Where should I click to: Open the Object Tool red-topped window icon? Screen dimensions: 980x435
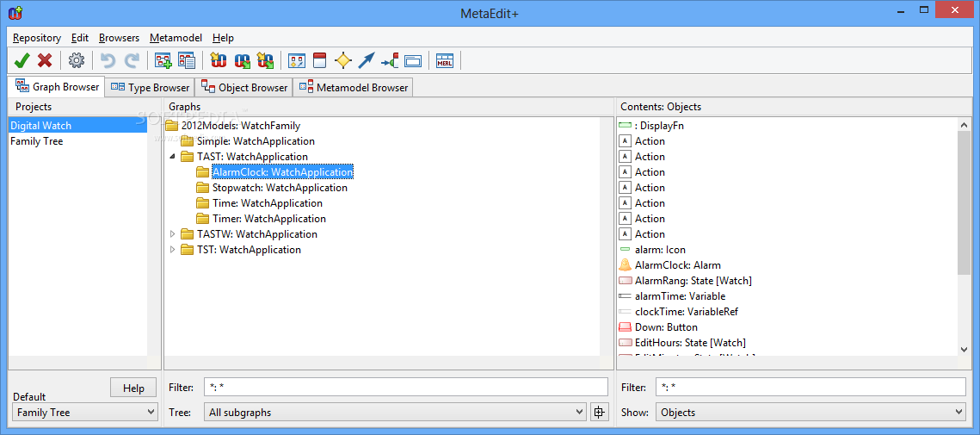[x=319, y=60]
